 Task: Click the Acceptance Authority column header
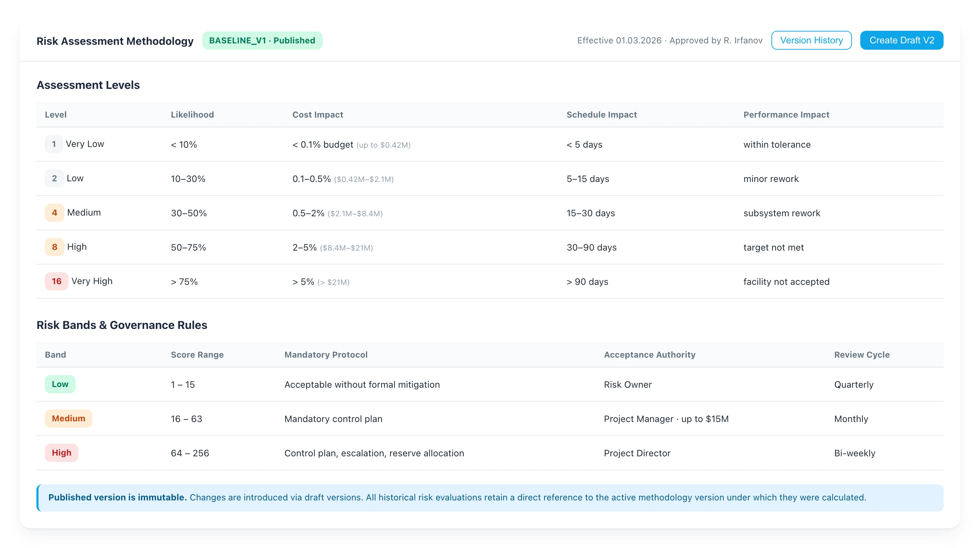[649, 354]
